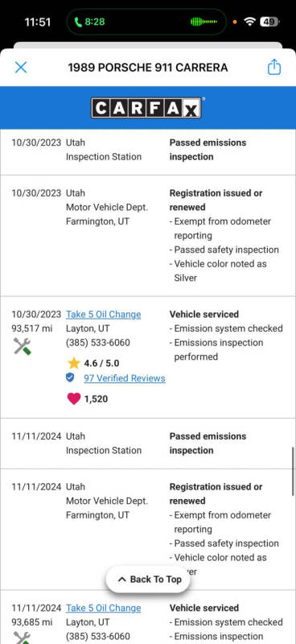Tap the Wi-Fi status icon
Screen dimensions: 296x644
click(249, 22)
